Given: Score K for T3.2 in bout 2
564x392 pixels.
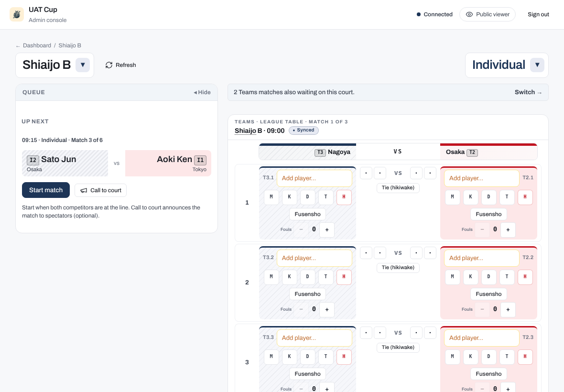Looking at the screenshot, I should point(289,277).
